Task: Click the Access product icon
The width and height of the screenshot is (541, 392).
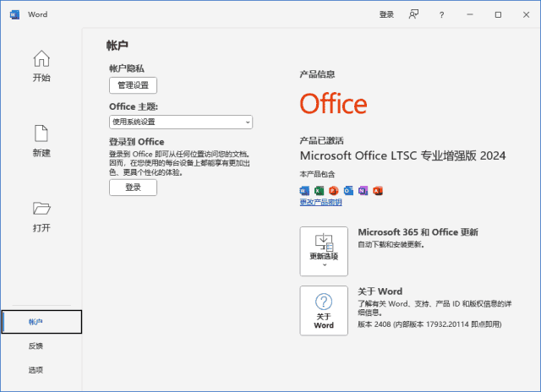Action: click(x=378, y=191)
